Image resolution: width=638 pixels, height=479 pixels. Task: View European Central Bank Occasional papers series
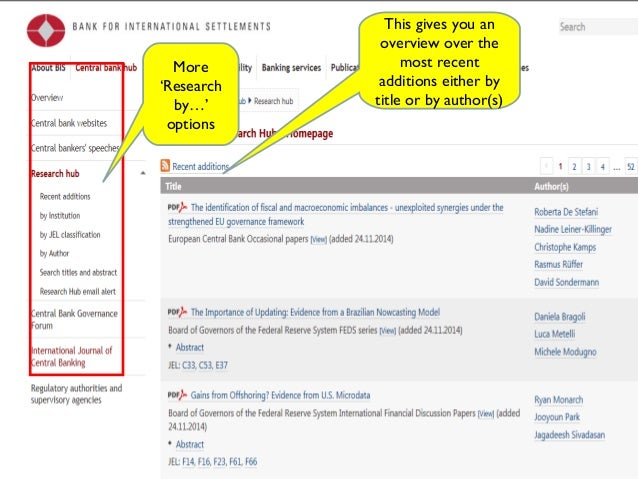click(x=319, y=239)
